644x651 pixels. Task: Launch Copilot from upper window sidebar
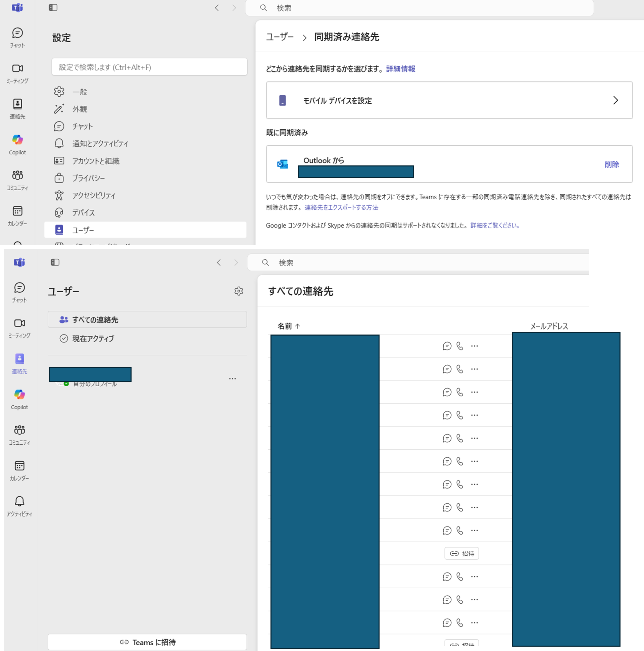click(17, 145)
